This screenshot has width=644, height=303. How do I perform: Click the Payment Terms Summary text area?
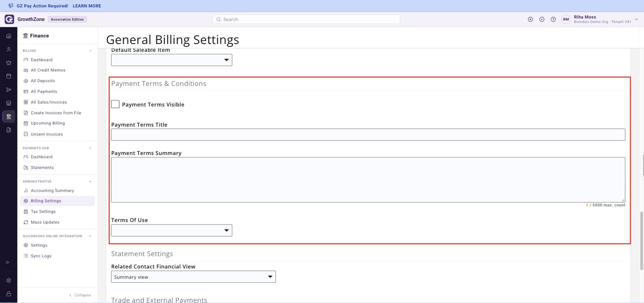point(368,180)
